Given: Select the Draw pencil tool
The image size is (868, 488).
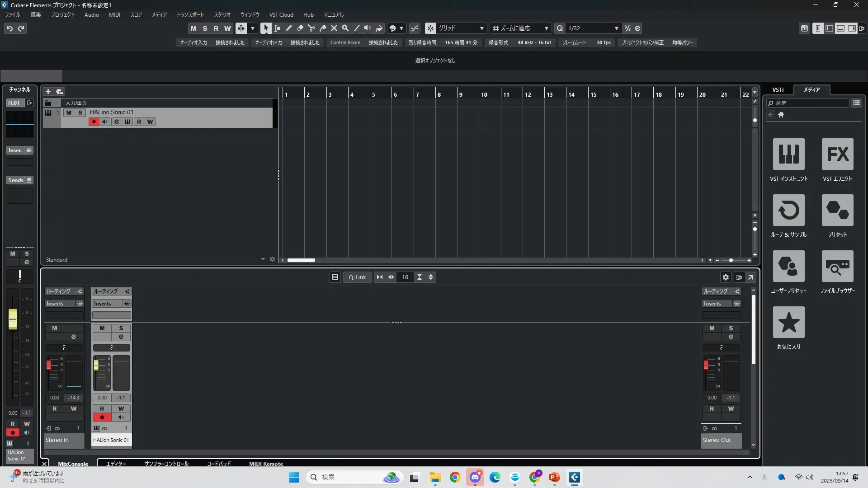Looking at the screenshot, I should tap(289, 28).
